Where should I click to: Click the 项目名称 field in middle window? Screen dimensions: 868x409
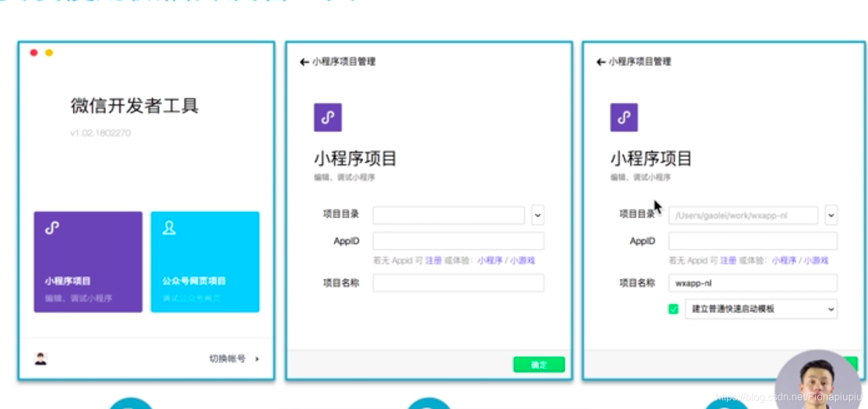tap(458, 283)
